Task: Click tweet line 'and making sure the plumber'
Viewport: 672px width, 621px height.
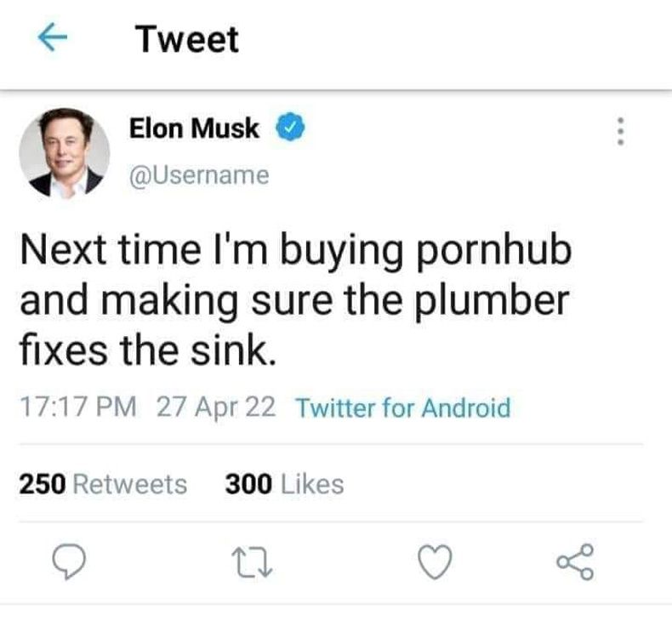Action: (x=293, y=301)
